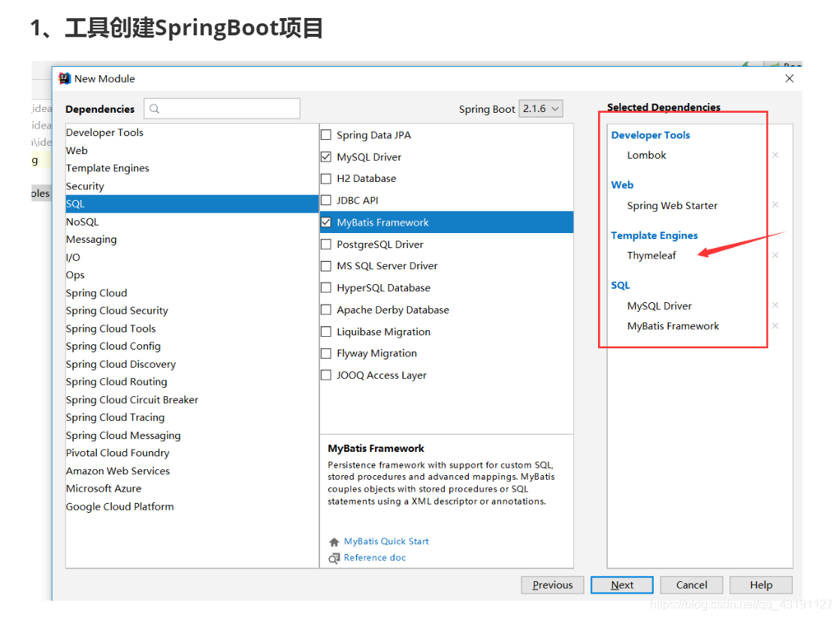Viewport: 840px width, 618px height.
Task: Tick the Flyway Migration checkbox
Action: tap(326, 353)
